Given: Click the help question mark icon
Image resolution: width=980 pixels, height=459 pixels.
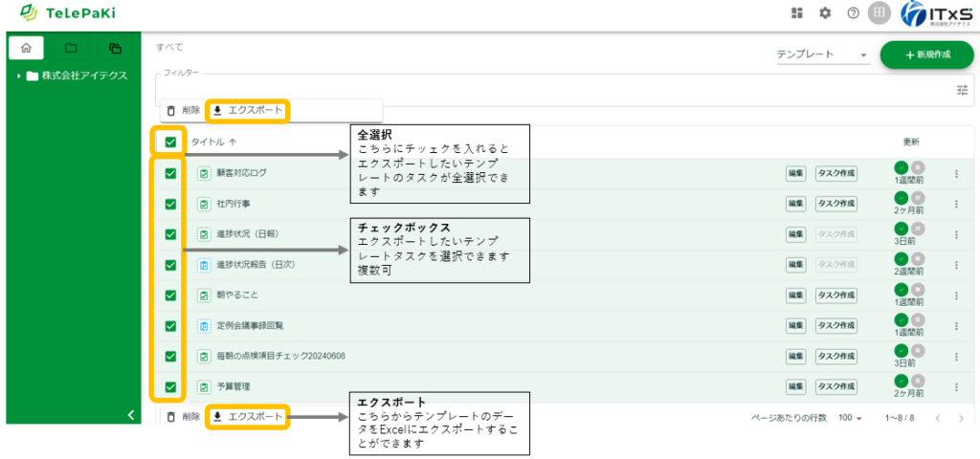Looking at the screenshot, I should (853, 13).
